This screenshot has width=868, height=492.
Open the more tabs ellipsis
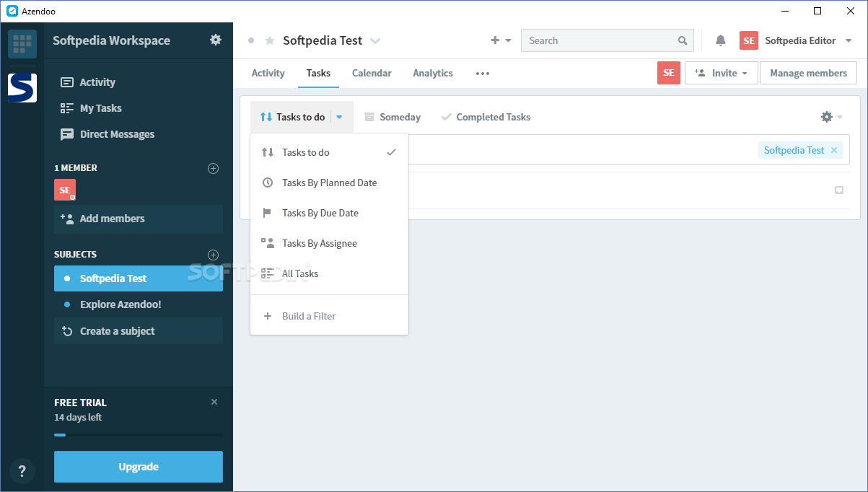(483, 74)
